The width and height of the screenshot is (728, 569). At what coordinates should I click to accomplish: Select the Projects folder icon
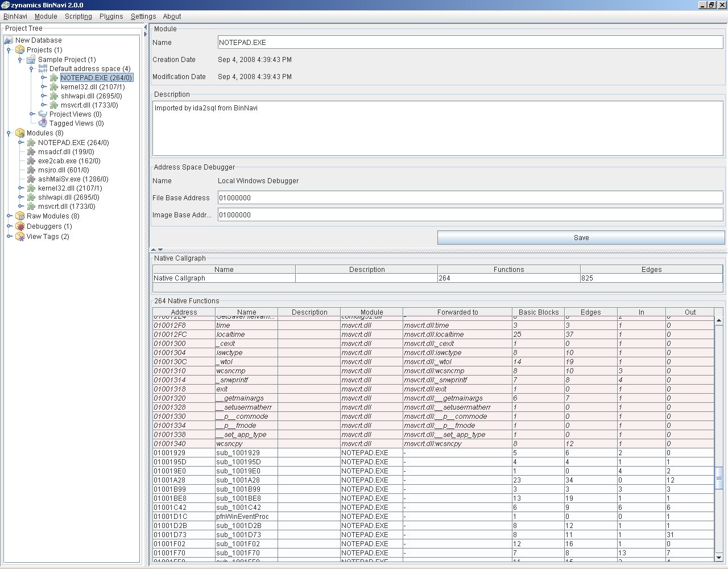pyautogui.click(x=20, y=50)
